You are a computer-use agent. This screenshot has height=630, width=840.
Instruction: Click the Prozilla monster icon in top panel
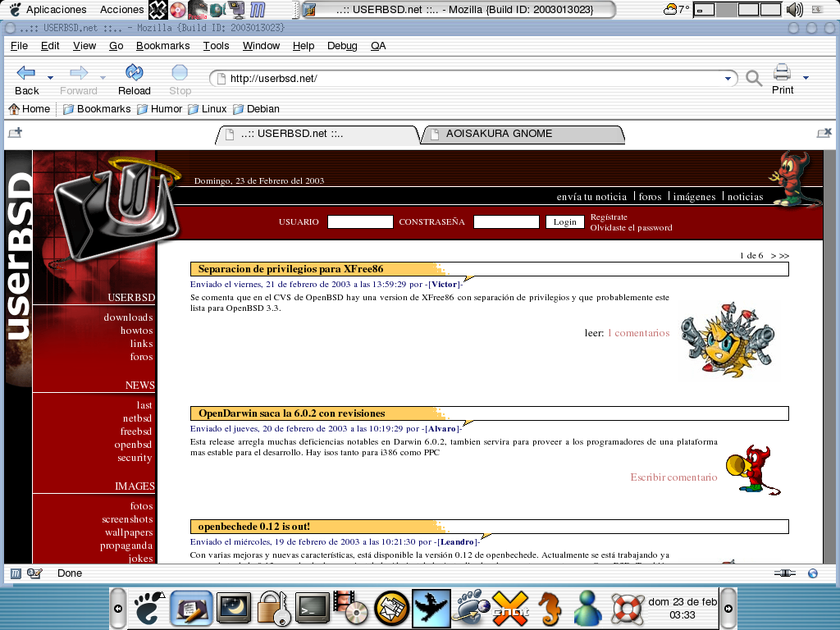197,9
